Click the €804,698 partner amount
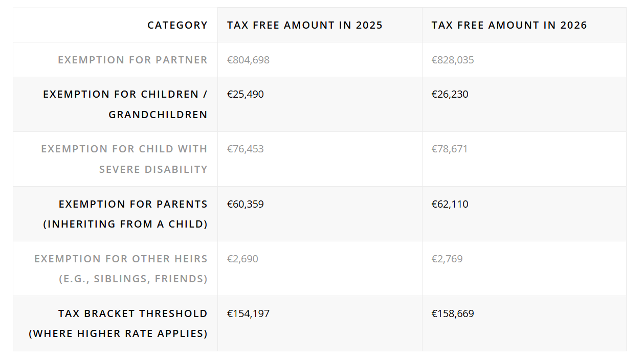Image resolution: width=644 pixels, height=360 pixels. [249, 60]
